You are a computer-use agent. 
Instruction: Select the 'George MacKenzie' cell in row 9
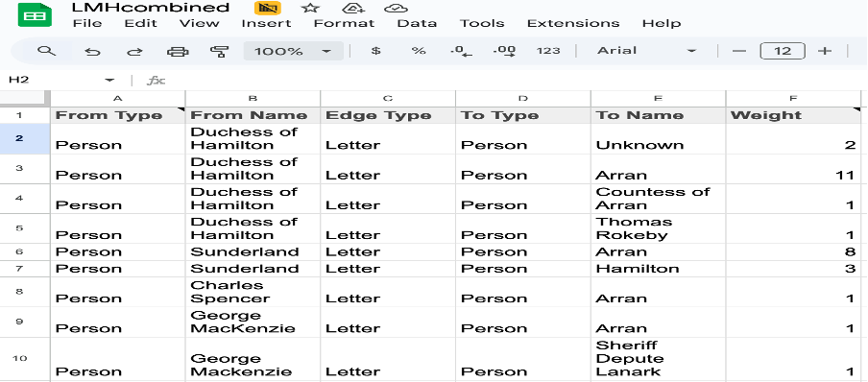(253, 322)
